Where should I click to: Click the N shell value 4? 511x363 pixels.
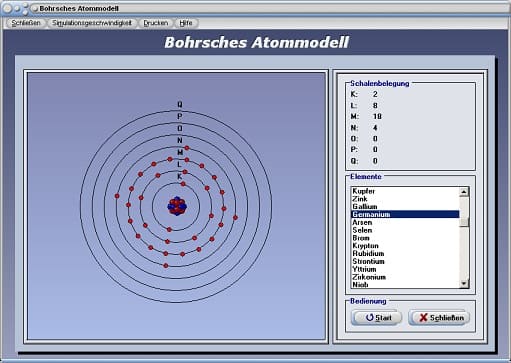click(x=375, y=128)
